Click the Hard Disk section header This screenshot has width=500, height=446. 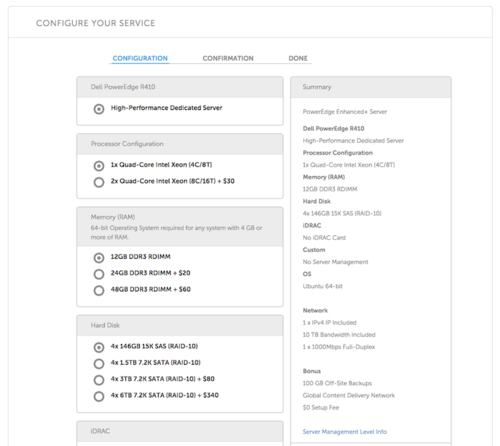[180, 325]
